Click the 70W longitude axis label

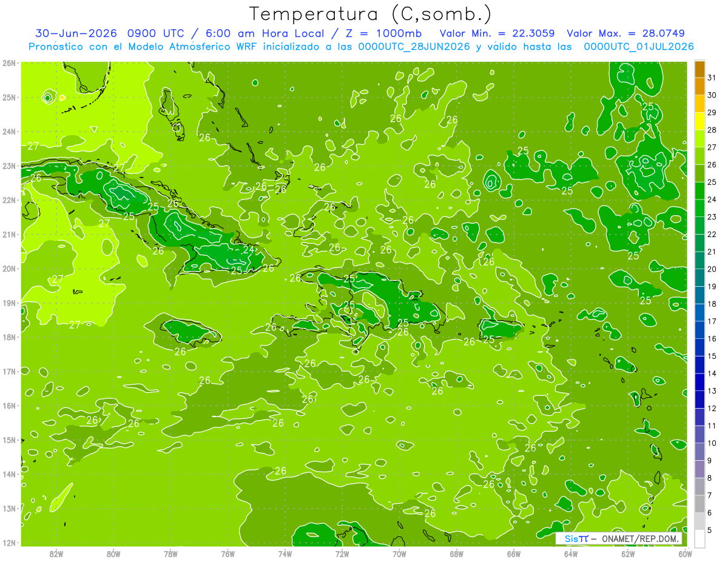coord(399,554)
